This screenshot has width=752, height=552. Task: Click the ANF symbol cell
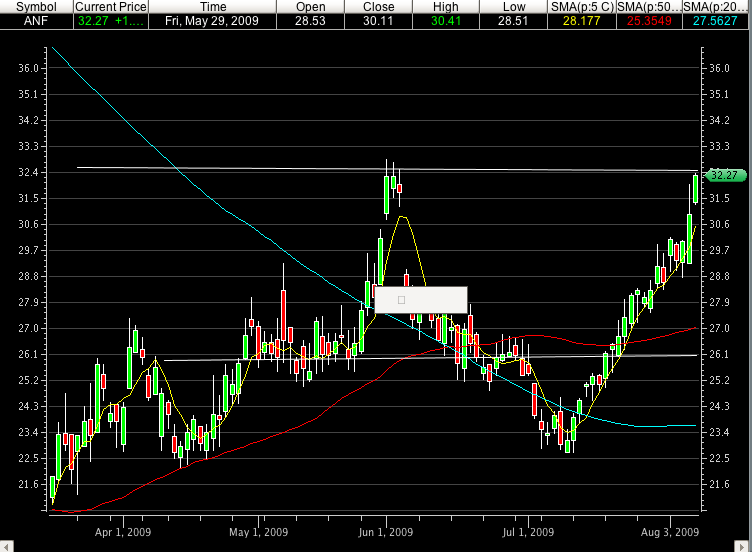pyautogui.click(x=35, y=20)
